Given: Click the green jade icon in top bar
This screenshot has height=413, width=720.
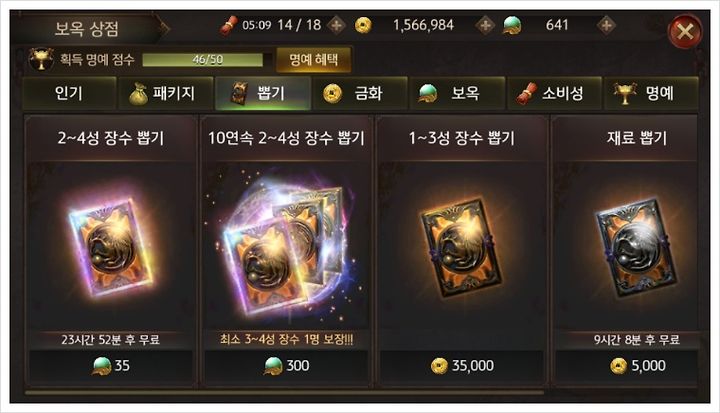Looking at the screenshot, I should tap(512, 26).
